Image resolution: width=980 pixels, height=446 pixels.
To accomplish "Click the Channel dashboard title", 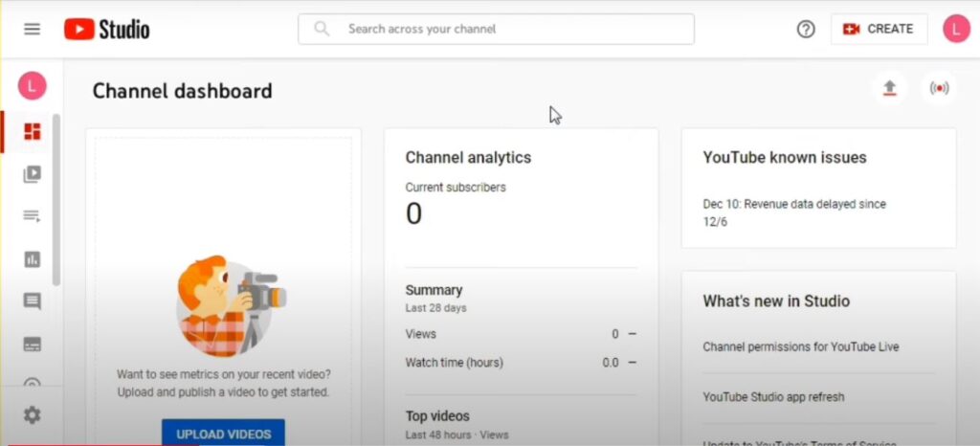I will 183,91.
